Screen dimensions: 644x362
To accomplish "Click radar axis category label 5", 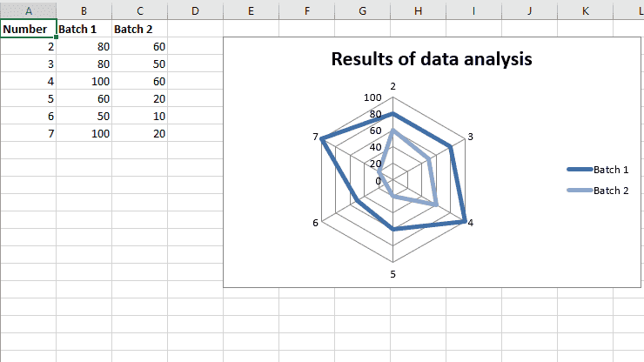I will [x=393, y=274].
